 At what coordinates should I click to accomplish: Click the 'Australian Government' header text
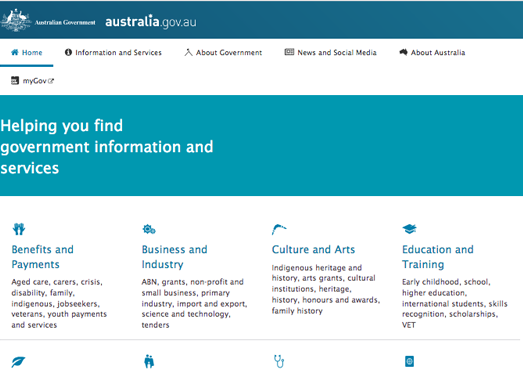coord(65,22)
